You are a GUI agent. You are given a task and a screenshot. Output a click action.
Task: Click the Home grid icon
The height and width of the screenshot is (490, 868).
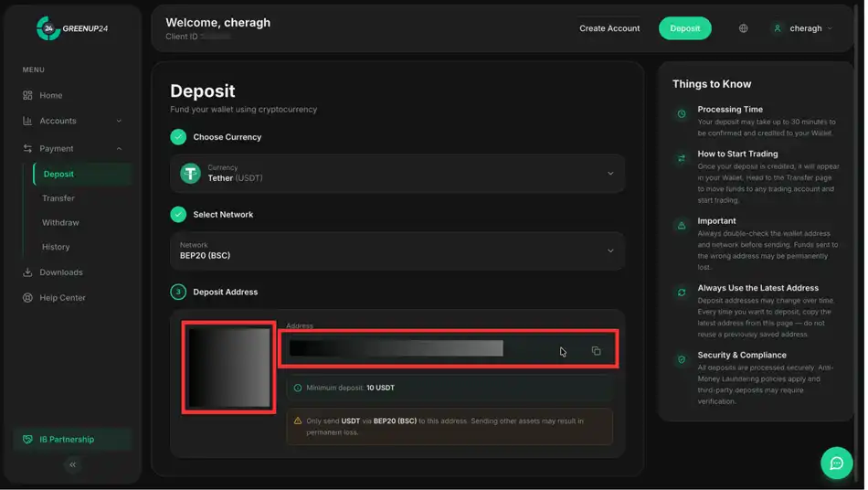27,95
